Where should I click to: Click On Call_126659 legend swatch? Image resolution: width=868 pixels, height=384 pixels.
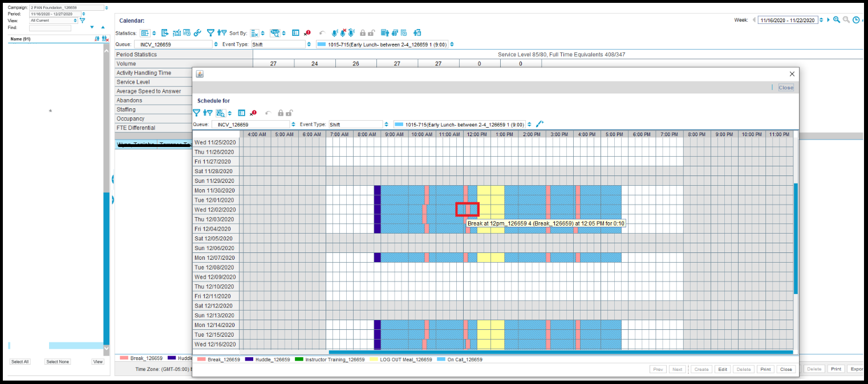pos(441,360)
